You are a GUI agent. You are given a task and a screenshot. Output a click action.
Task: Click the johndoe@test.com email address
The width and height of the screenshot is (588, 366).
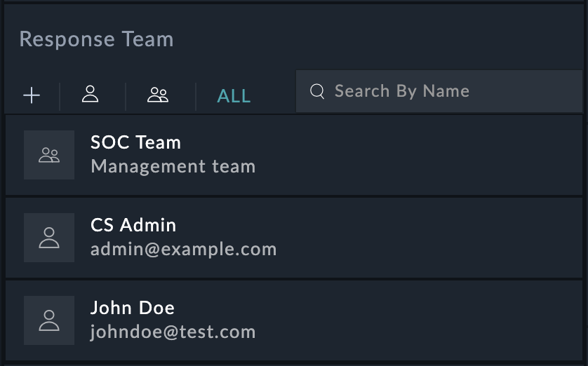pyautogui.click(x=173, y=332)
